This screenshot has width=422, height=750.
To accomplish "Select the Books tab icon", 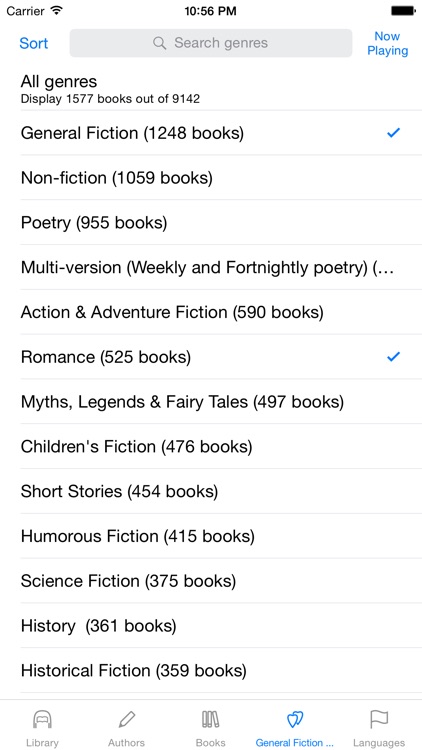I will click(x=211, y=719).
